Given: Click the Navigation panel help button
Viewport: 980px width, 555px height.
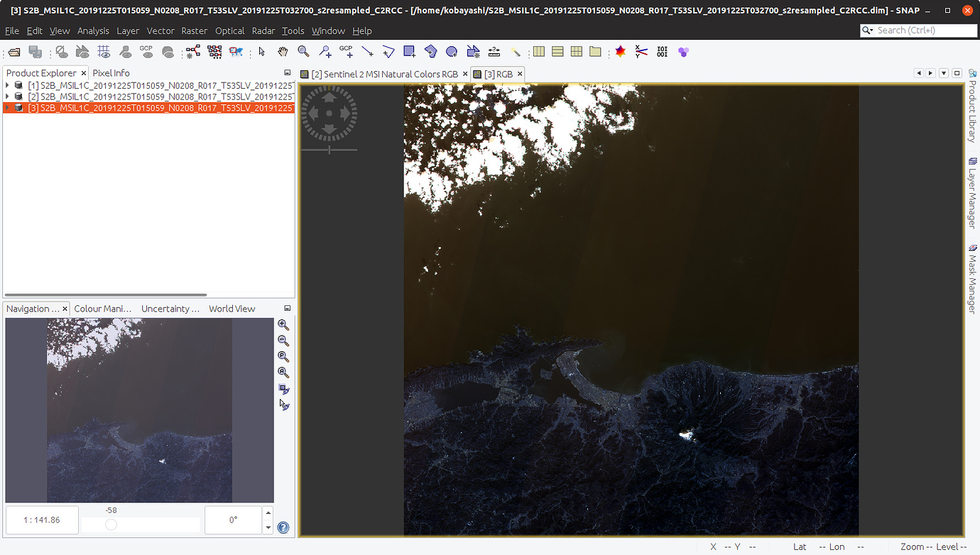Looking at the screenshot, I should [x=283, y=527].
